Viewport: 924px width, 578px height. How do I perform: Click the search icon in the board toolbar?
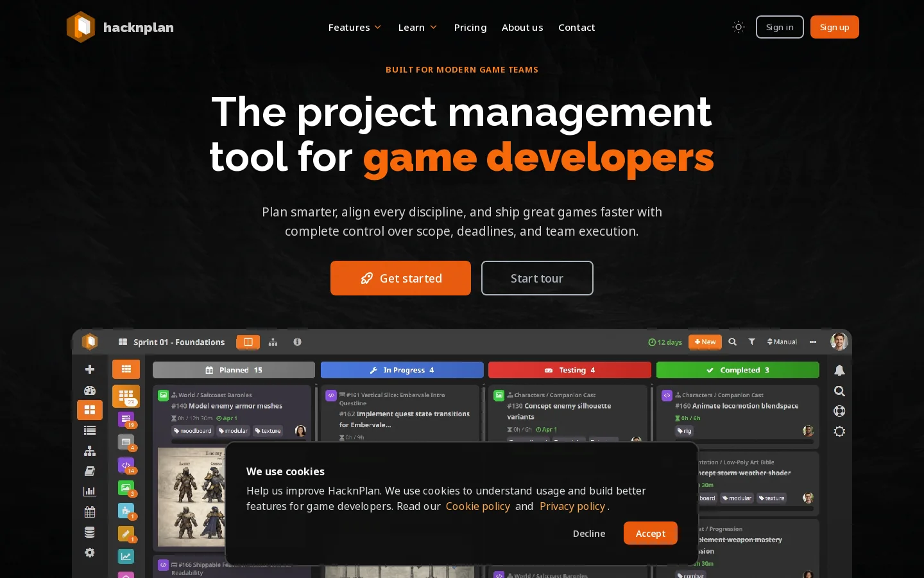pyautogui.click(x=732, y=342)
